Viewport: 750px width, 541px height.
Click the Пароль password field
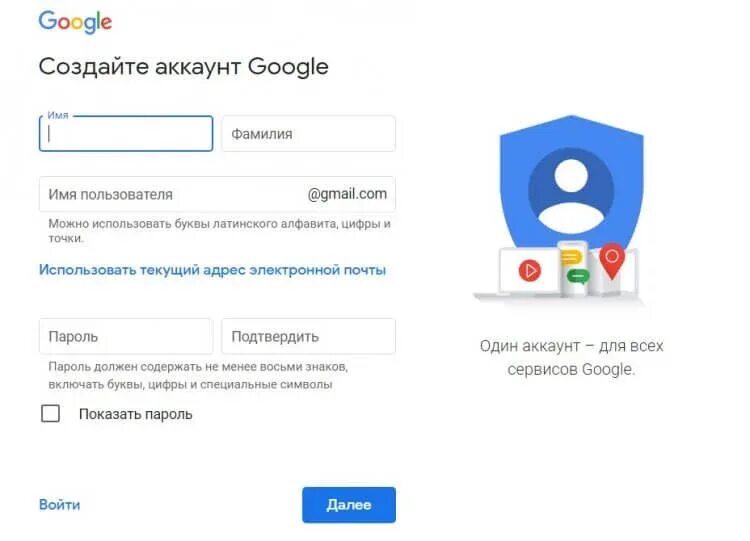coord(126,336)
